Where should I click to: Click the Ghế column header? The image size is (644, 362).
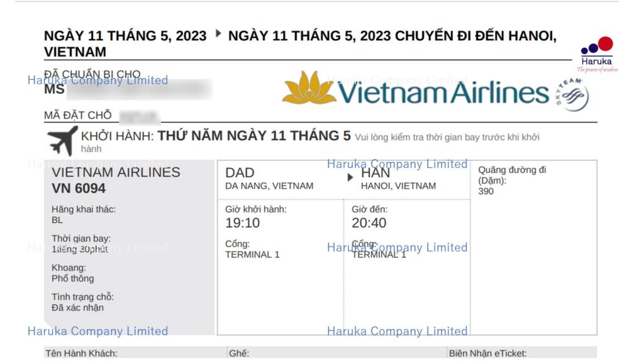[x=239, y=353]
